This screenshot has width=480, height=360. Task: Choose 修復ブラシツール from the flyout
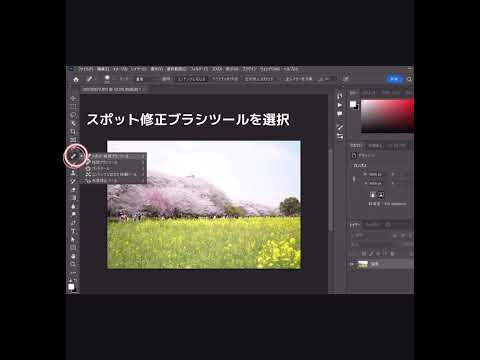click(115, 162)
